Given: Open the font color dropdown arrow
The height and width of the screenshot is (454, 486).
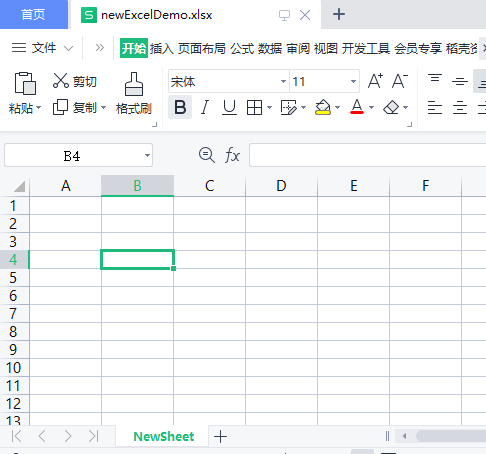Looking at the screenshot, I should pos(371,107).
